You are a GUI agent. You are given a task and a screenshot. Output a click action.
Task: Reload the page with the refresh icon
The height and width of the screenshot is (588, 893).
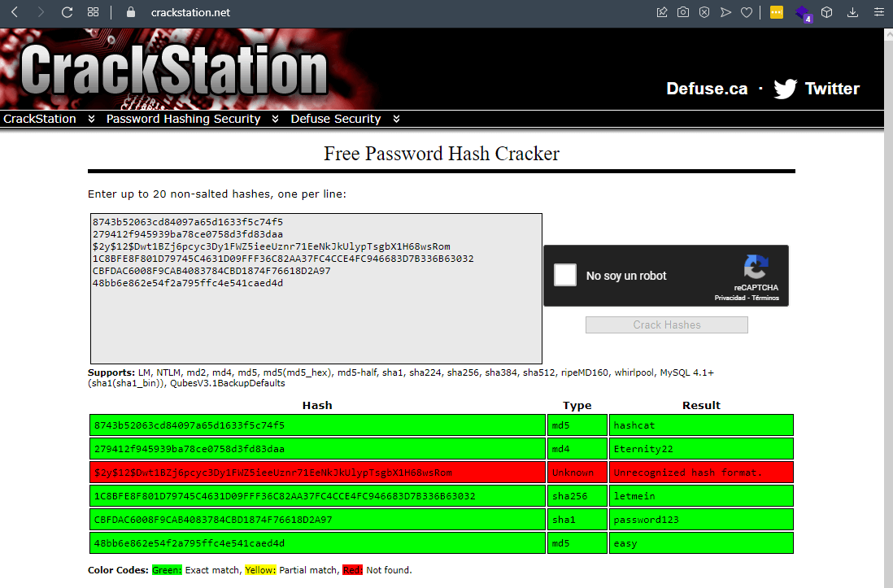tap(67, 12)
